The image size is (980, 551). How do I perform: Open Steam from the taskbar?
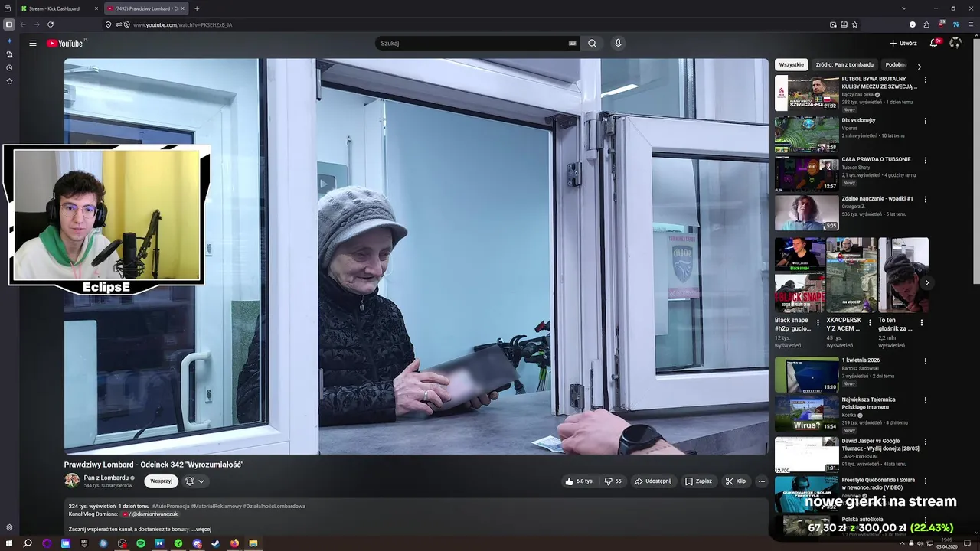coord(216,543)
